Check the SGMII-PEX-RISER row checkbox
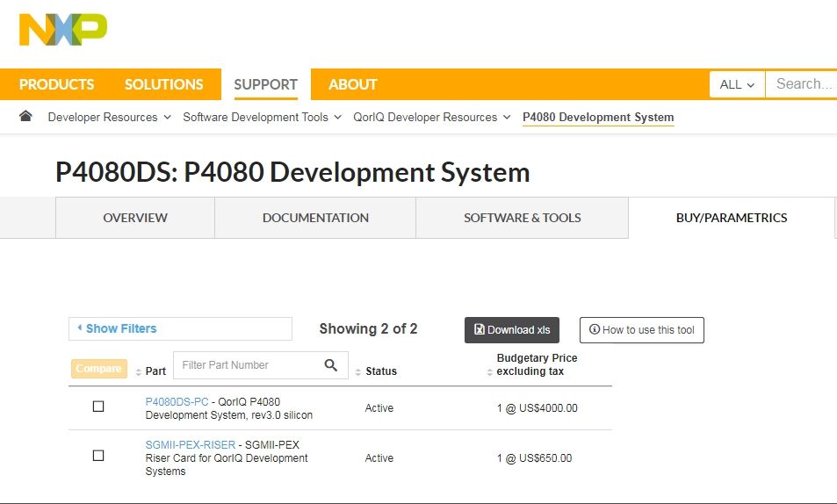Image resolution: width=837 pixels, height=504 pixels. [x=98, y=456]
